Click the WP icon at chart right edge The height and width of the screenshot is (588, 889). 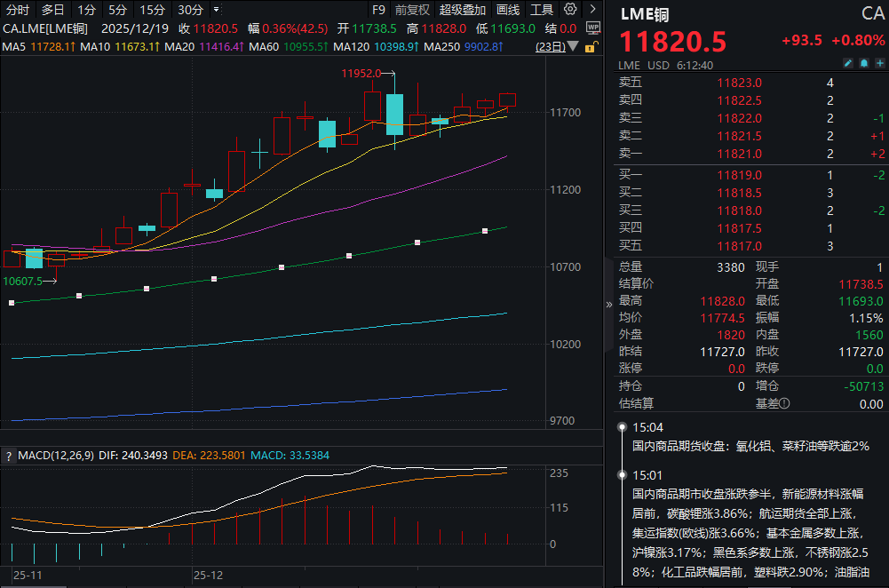point(594,28)
